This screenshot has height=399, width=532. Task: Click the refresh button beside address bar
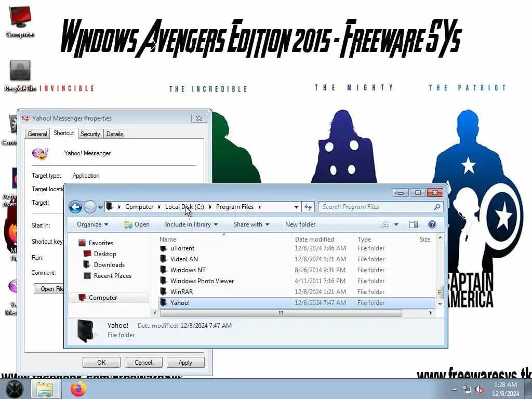click(x=308, y=207)
